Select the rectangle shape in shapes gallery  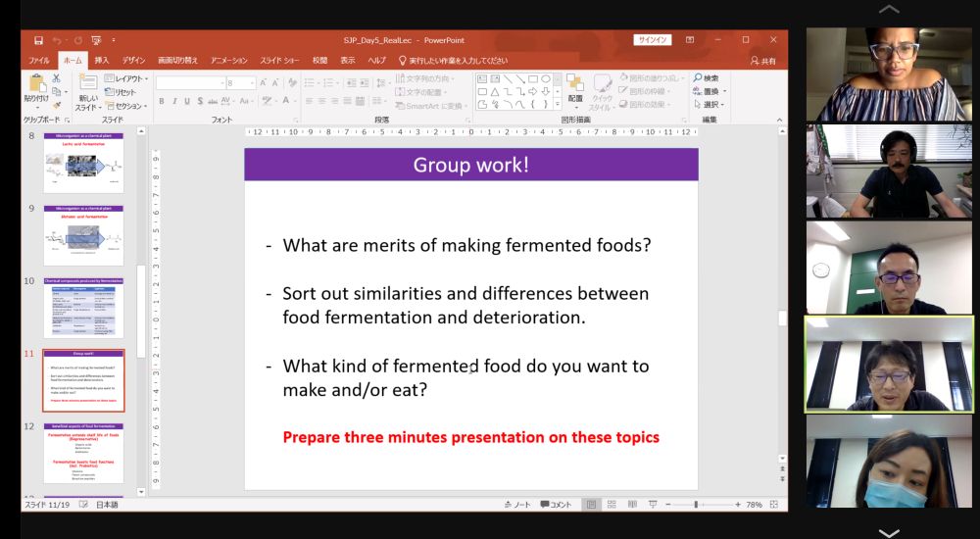click(533, 78)
